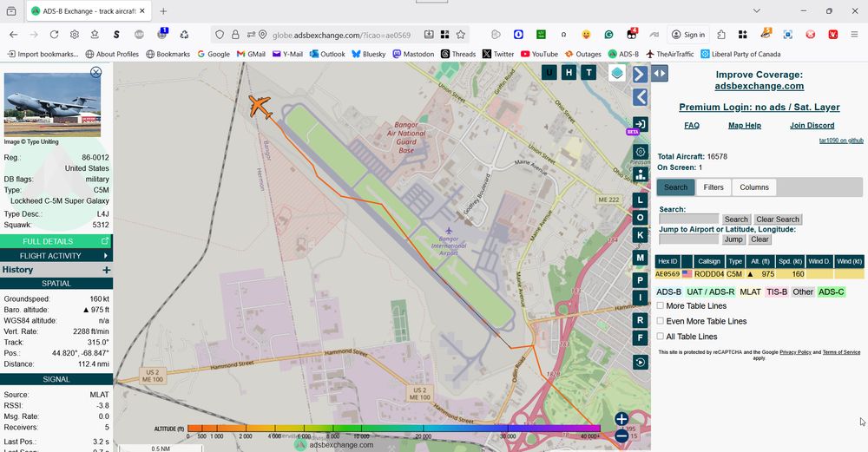Collapse the sidebar with right arrow
Screen dimensions: 868x452
(x=640, y=74)
